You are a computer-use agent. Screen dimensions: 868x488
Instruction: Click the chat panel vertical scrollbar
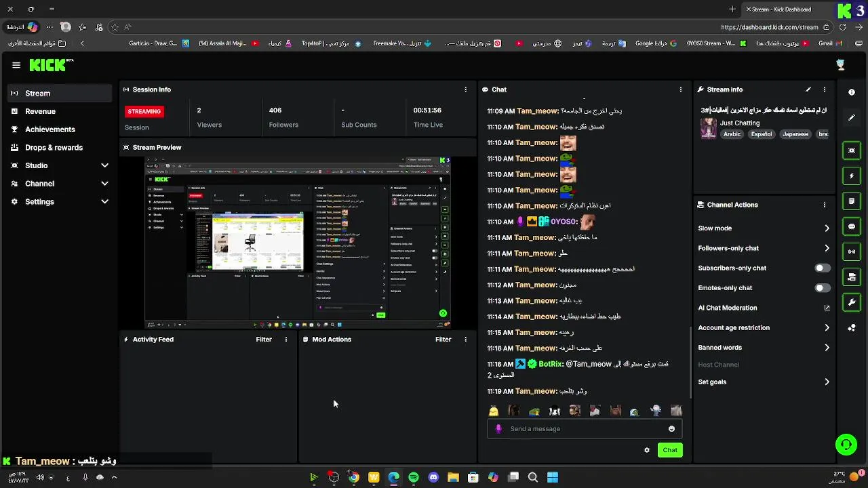691,363
